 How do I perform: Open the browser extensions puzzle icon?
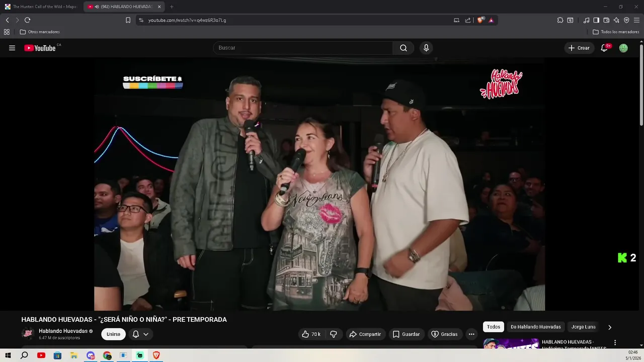pos(560,20)
